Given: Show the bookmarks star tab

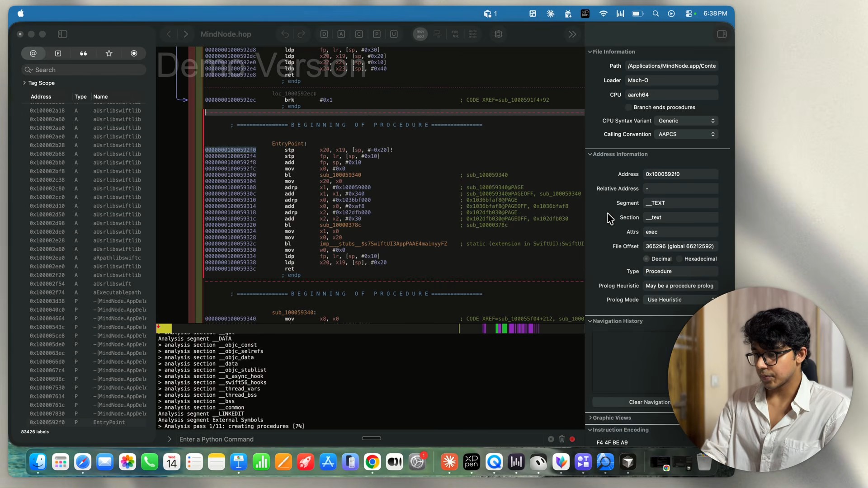Looking at the screenshot, I should coord(109,53).
